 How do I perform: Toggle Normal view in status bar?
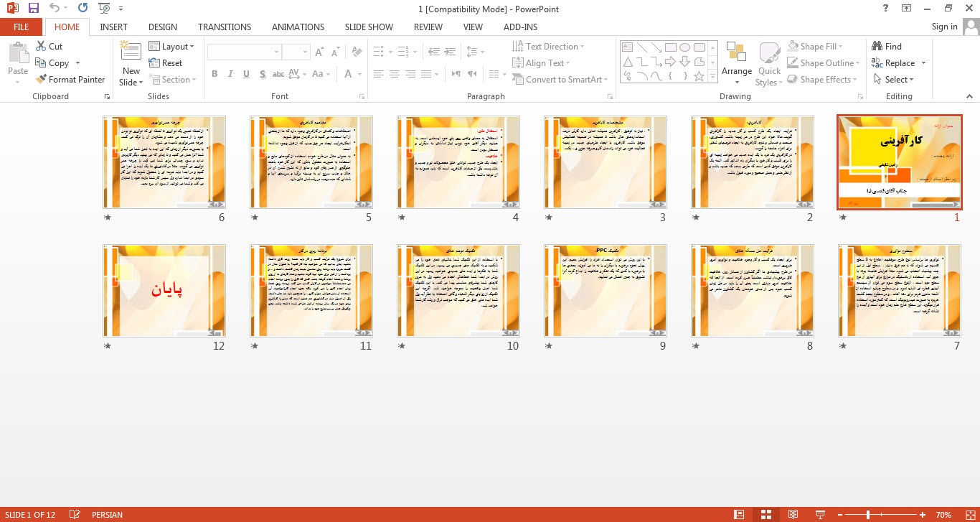[739, 515]
